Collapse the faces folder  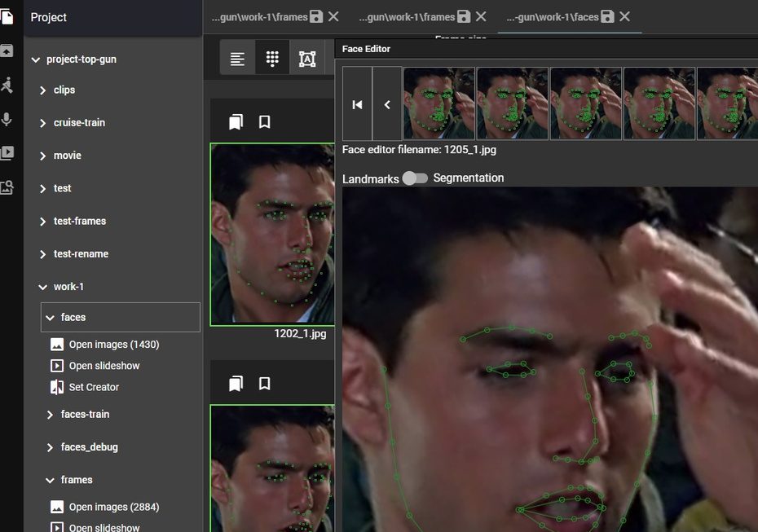[50, 318]
